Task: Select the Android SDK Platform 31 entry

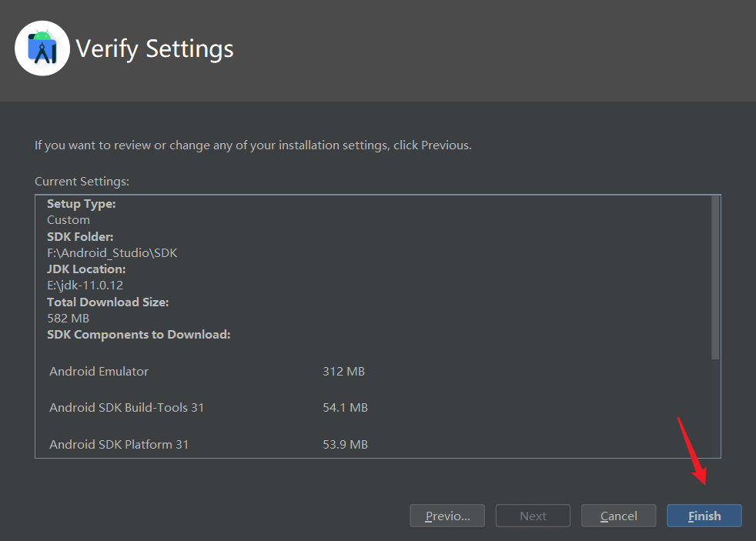Action: pyautogui.click(x=119, y=444)
